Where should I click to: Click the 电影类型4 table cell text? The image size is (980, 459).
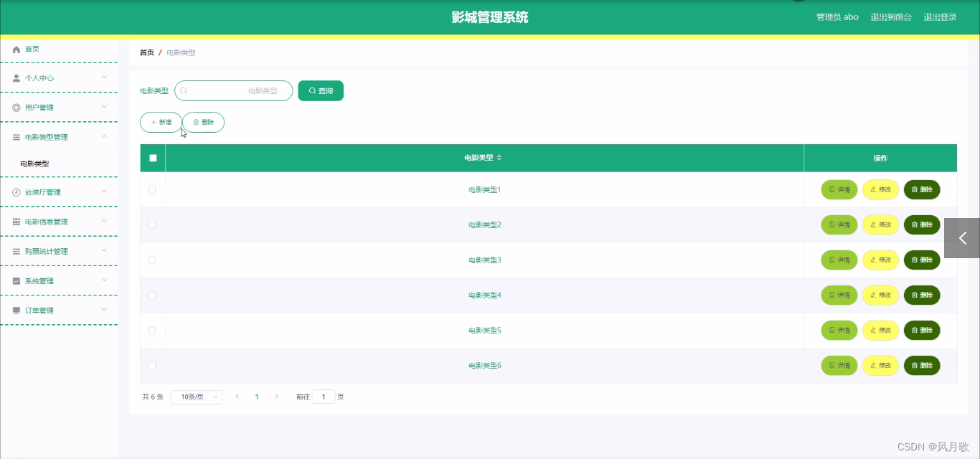coord(485,295)
